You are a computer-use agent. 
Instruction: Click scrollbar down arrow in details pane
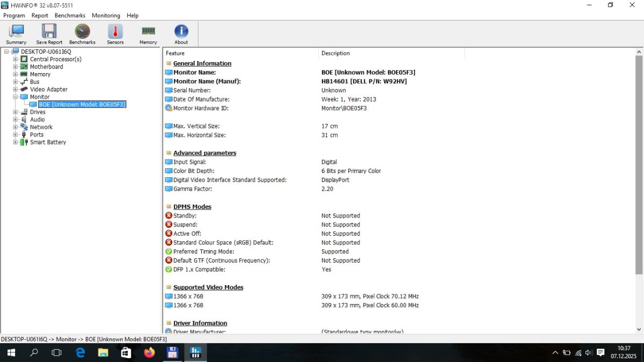[639, 329]
